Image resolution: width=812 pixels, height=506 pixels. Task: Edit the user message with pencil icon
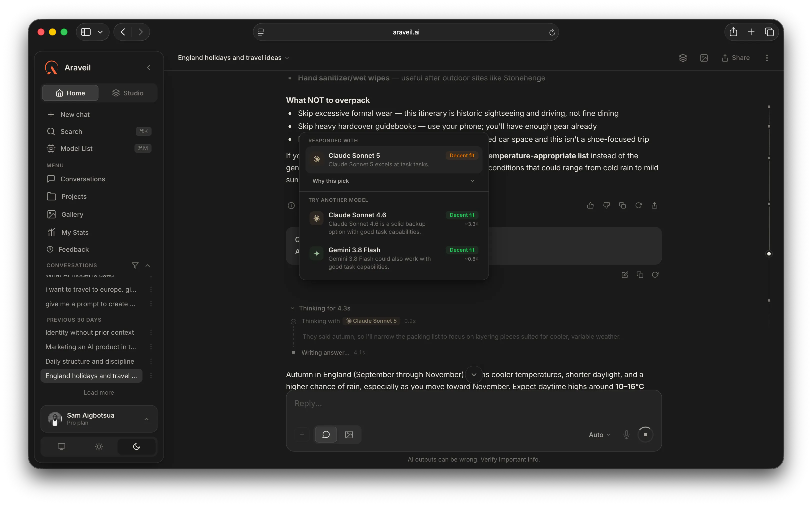625,275
